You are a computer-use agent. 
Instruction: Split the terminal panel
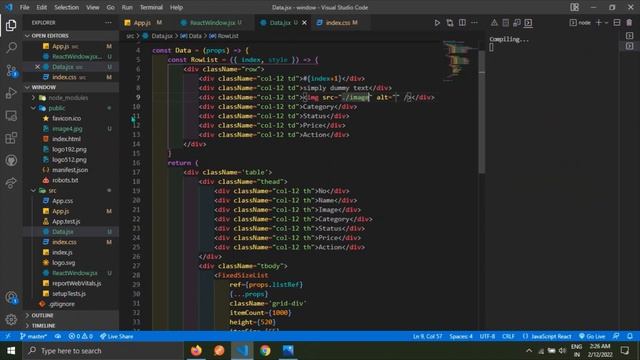(617, 23)
